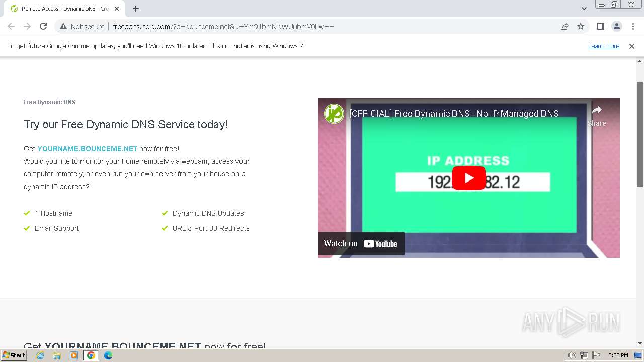Screen dimensions: 644x362
Task: Click the No-IP channel logo in video
Action: coord(334,114)
